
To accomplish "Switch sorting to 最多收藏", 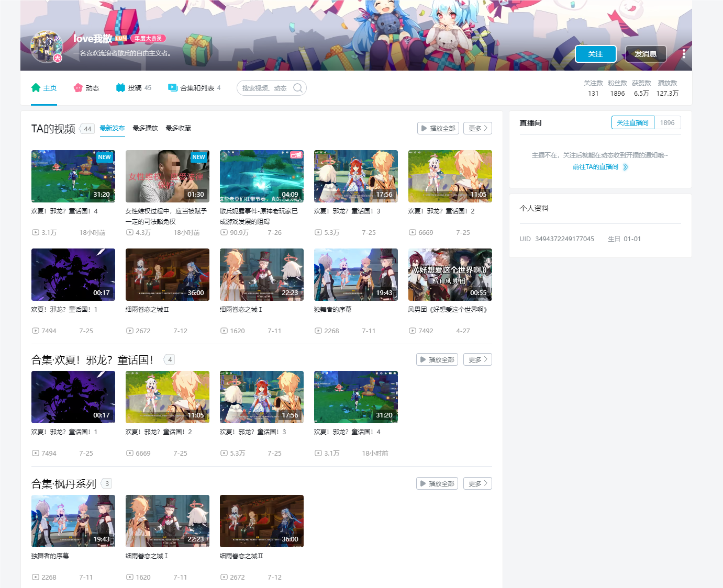I will [x=177, y=128].
